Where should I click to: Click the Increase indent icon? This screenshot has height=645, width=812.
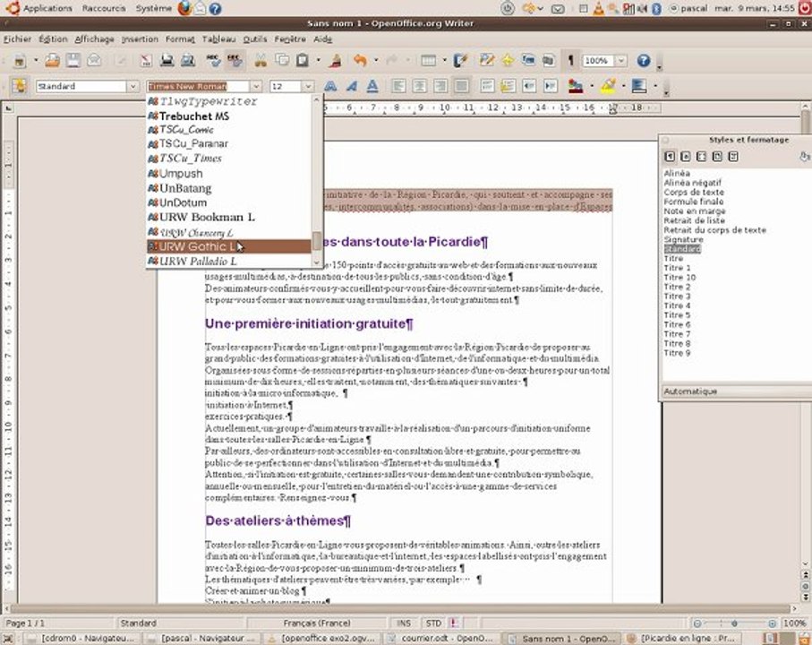pos(550,86)
